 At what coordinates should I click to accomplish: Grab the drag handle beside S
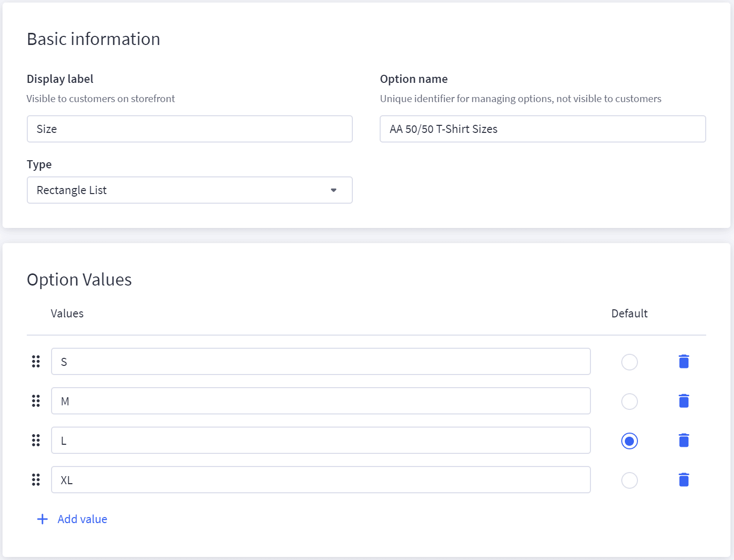[x=35, y=361]
